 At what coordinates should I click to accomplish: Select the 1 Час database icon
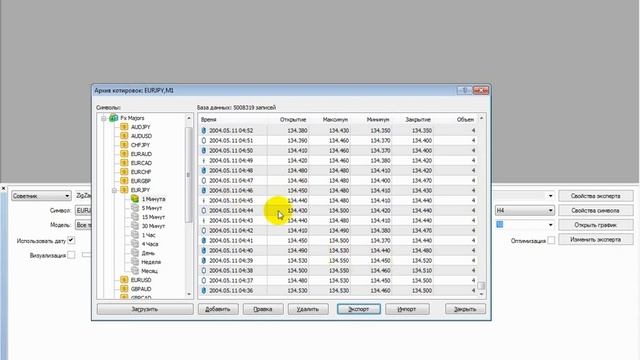coord(135,235)
